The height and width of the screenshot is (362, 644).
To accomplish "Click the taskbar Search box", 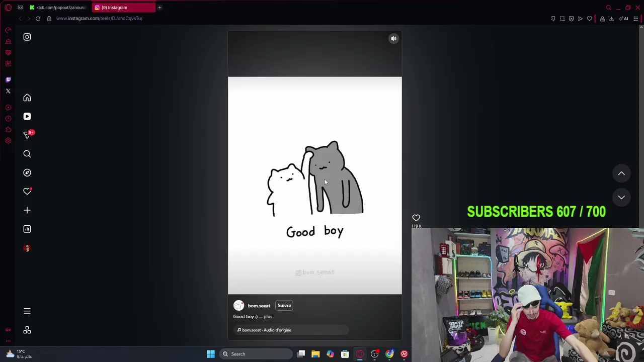I will (x=255, y=354).
